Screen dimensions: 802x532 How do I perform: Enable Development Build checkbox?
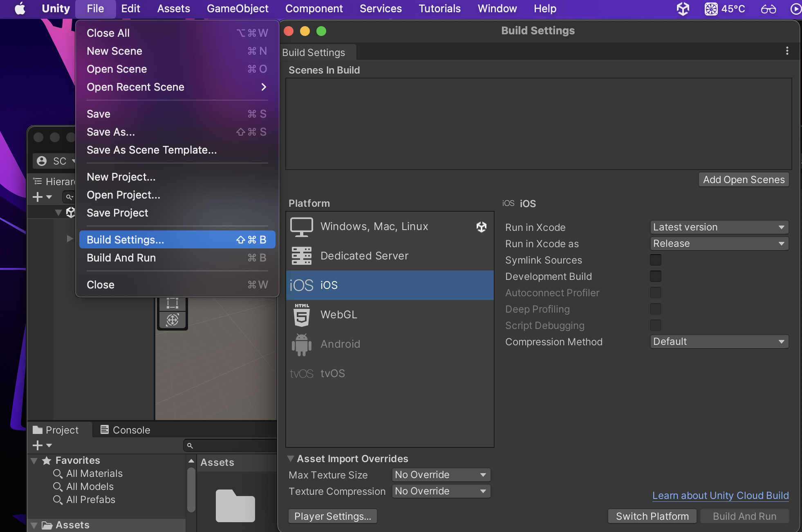click(656, 276)
